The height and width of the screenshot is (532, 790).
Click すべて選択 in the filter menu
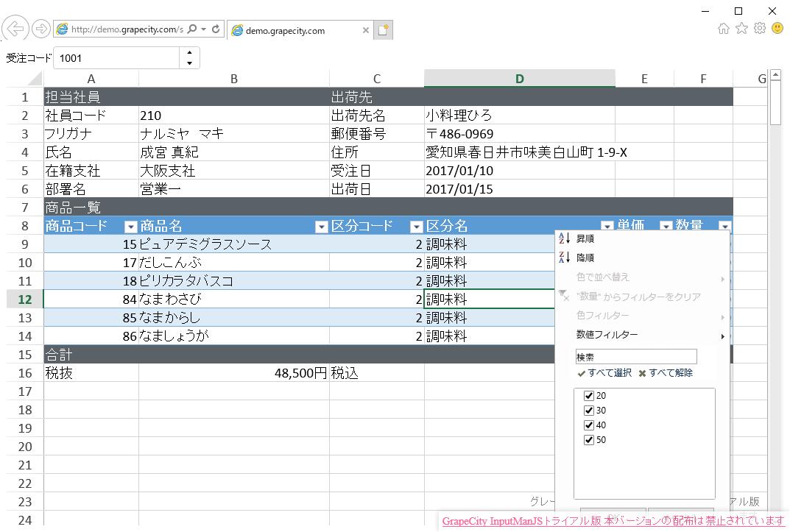604,373
